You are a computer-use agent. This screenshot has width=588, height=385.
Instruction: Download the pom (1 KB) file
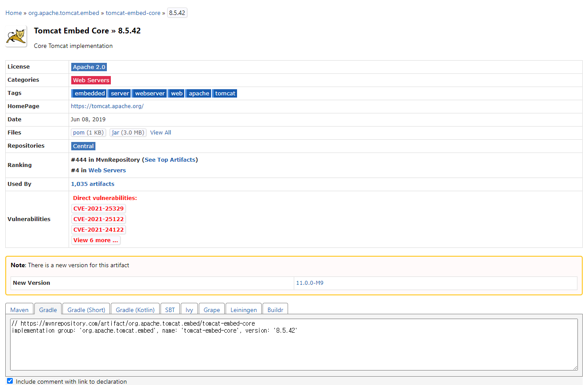pos(88,132)
